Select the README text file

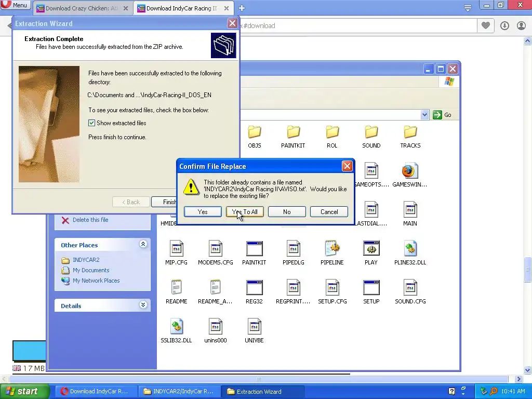click(x=177, y=291)
